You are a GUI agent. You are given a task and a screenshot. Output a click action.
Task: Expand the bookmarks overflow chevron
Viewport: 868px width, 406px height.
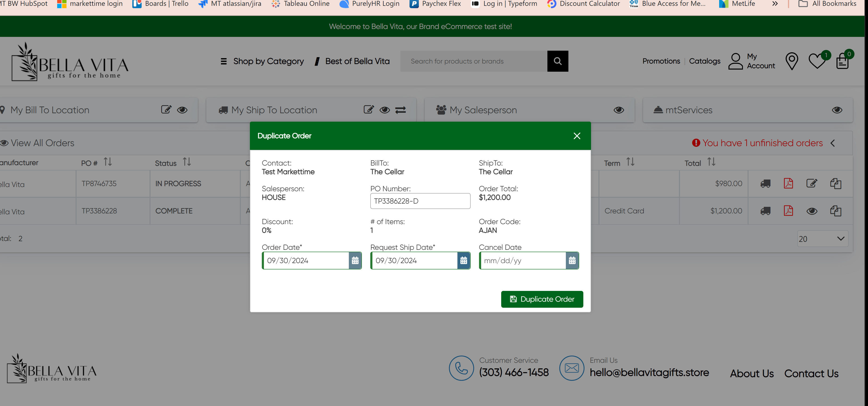(x=775, y=4)
